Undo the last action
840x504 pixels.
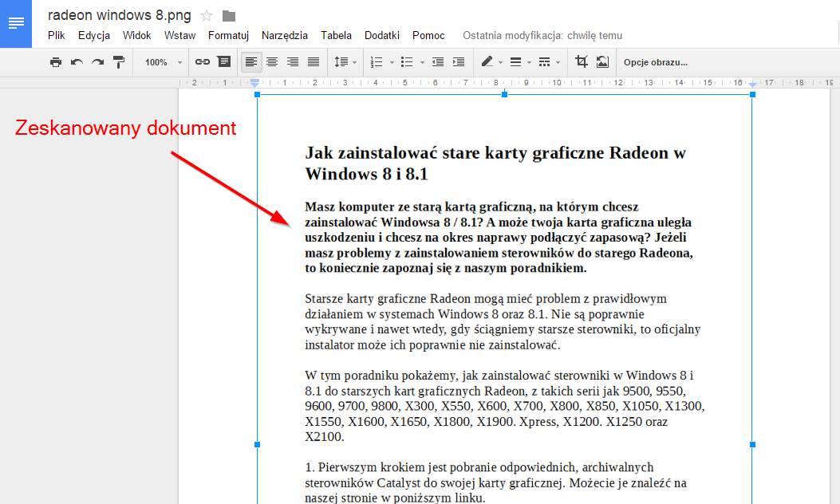pos(77,62)
